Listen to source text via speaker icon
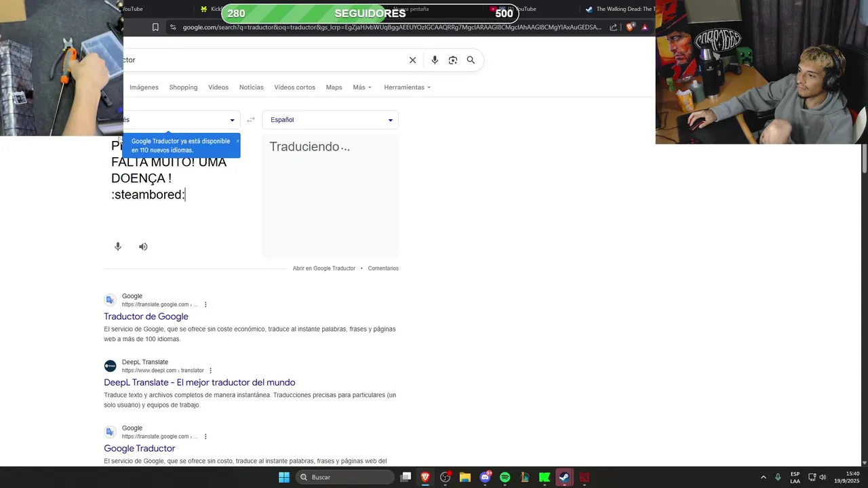Image resolution: width=868 pixels, height=488 pixels. tap(143, 247)
